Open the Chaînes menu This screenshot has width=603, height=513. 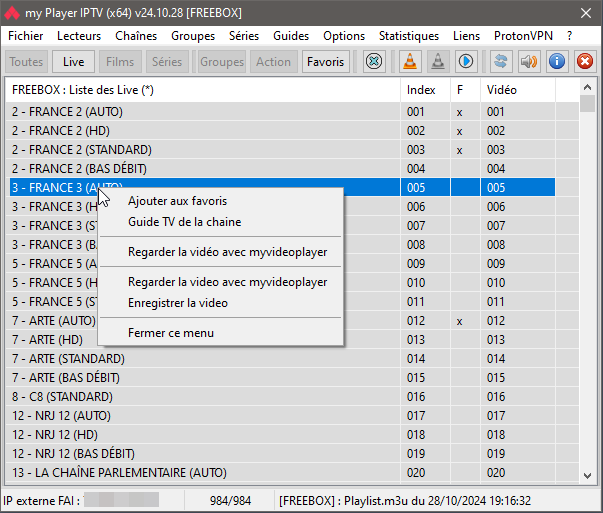point(136,36)
